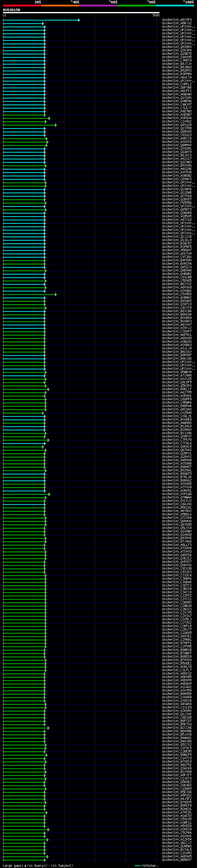Select hit UniRef100_A6UCI4
This screenshot has width=197, height=868.
click(x=177, y=77)
